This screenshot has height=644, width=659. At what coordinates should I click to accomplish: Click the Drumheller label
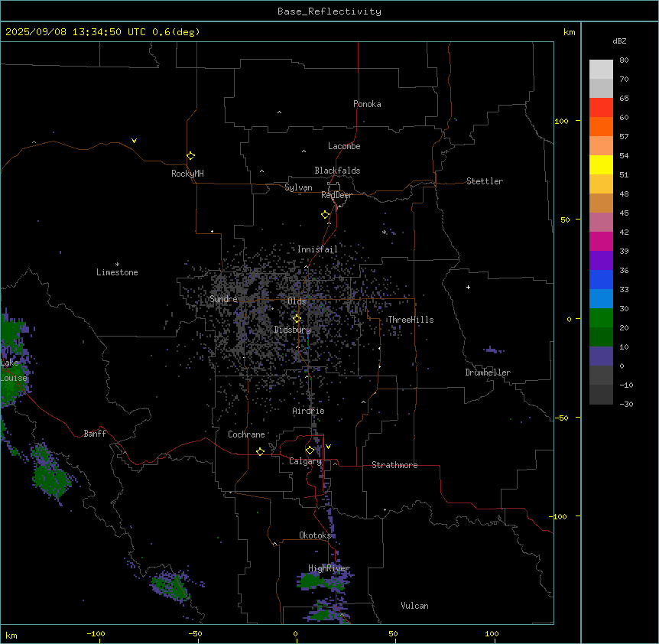488,372
